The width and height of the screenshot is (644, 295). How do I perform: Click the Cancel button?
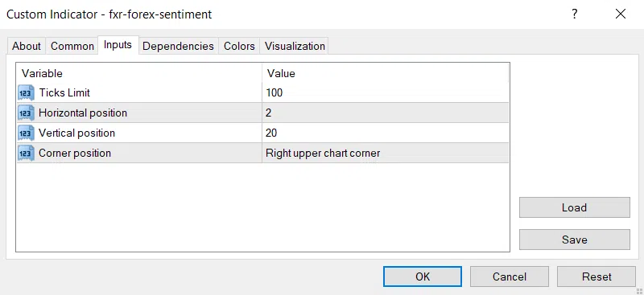tap(510, 277)
